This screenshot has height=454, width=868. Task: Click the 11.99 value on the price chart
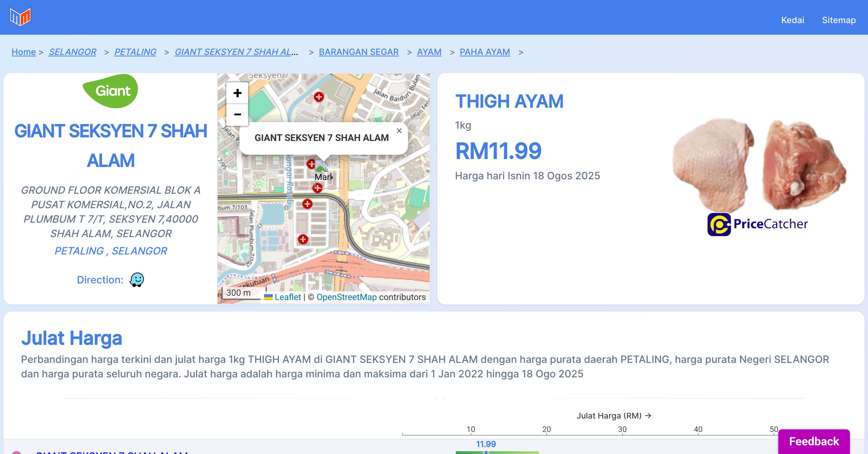[486, 444]
